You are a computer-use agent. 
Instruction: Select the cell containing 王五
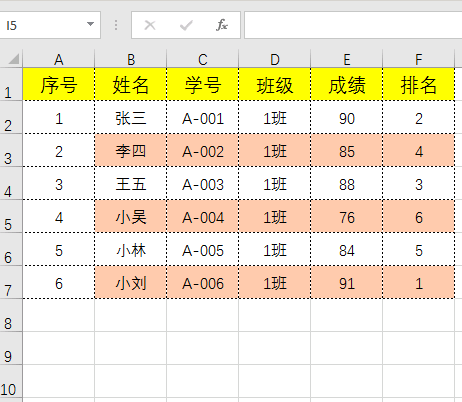pyautogui.click(x=131, y=183)
